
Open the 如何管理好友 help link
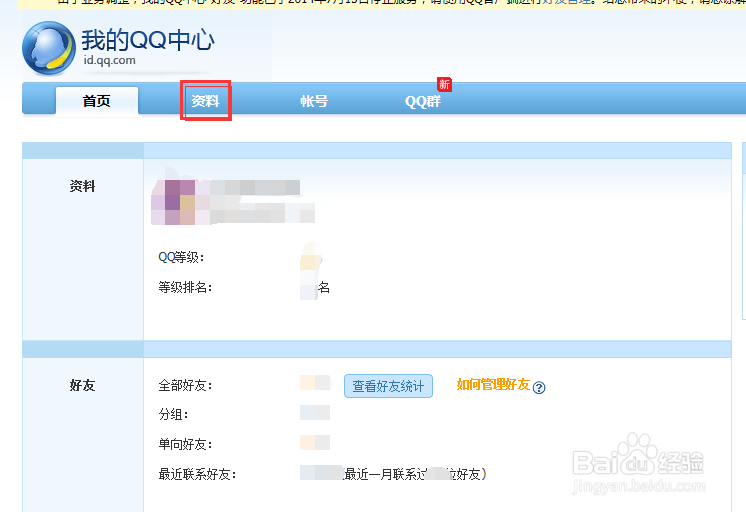(x=493, y=384)
